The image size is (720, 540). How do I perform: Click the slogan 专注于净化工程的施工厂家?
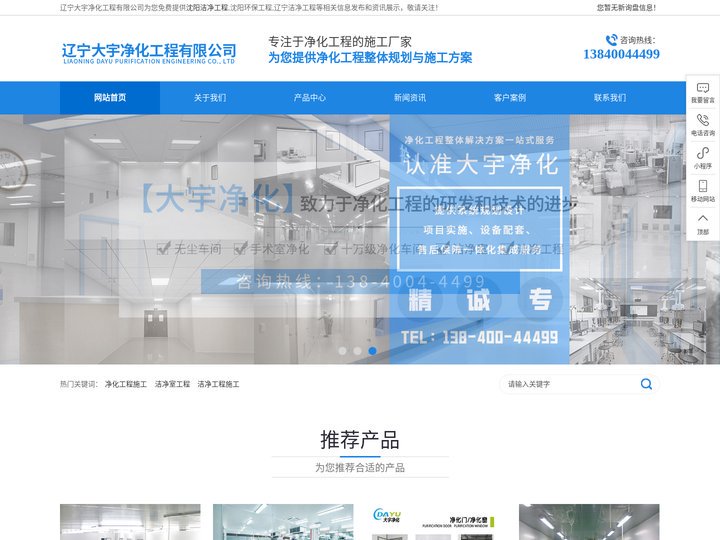coord(340,42)
